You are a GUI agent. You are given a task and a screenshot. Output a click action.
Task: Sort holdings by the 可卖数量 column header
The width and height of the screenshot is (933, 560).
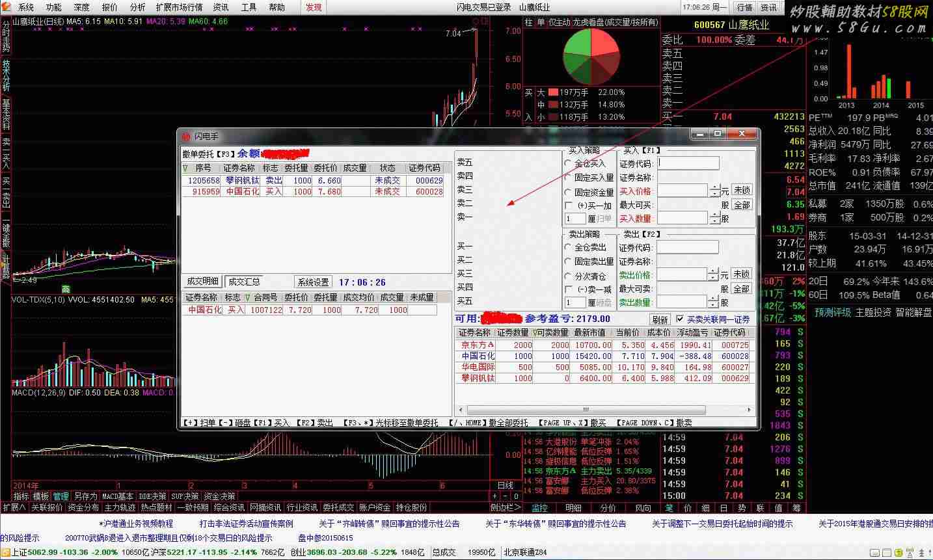(x=552, y=332)
